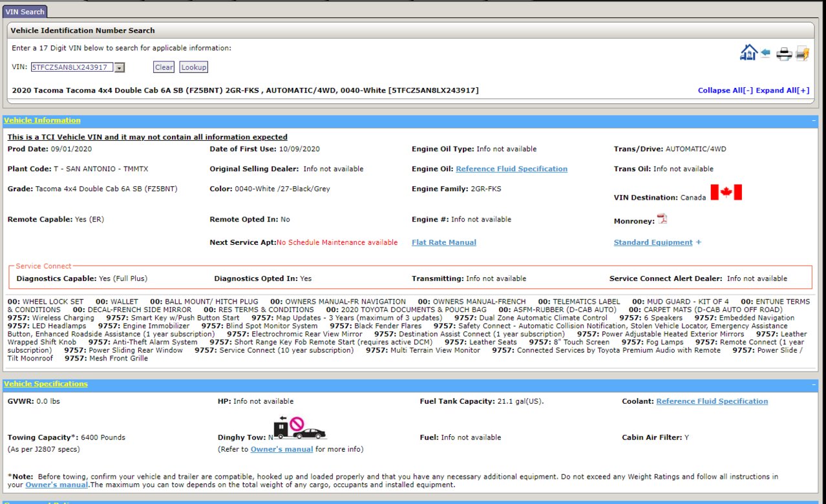
Task: Expand the plus sign beside Standard Equipment
Action: [699, 242]
